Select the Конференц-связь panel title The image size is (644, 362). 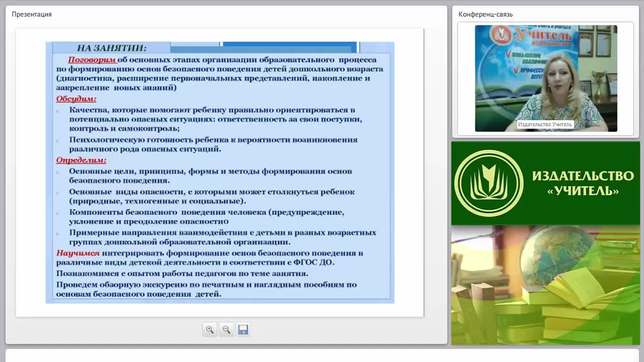tap(486, 14)
